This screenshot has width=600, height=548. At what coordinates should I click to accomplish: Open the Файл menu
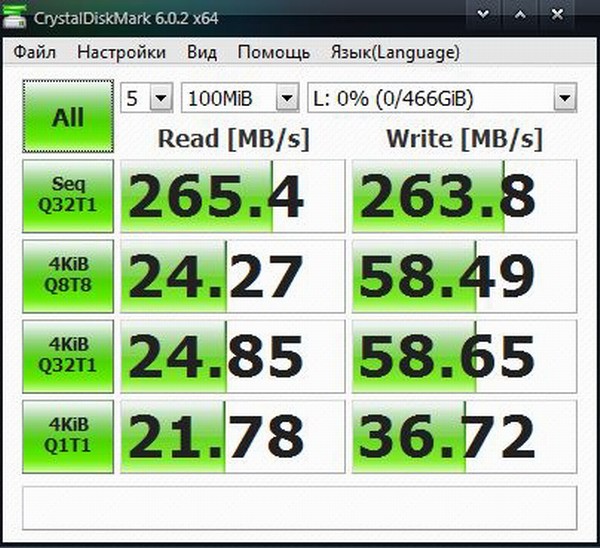(35, 52)
